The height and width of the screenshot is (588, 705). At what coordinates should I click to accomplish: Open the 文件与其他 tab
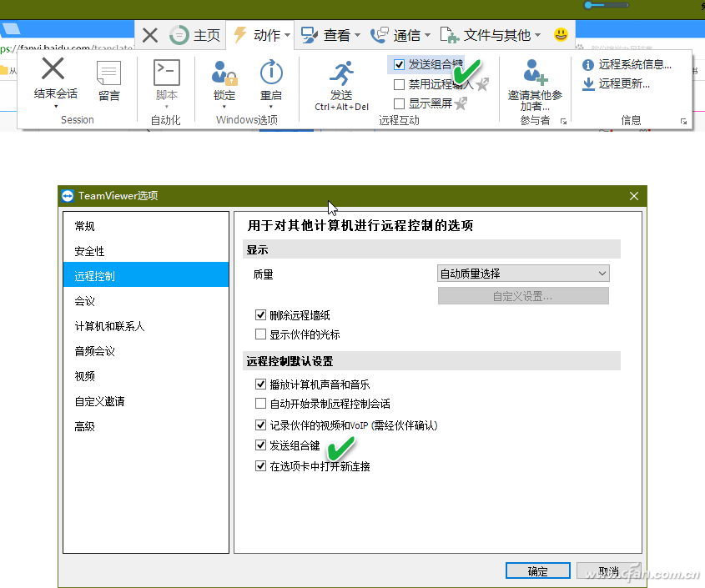(490, 35)
